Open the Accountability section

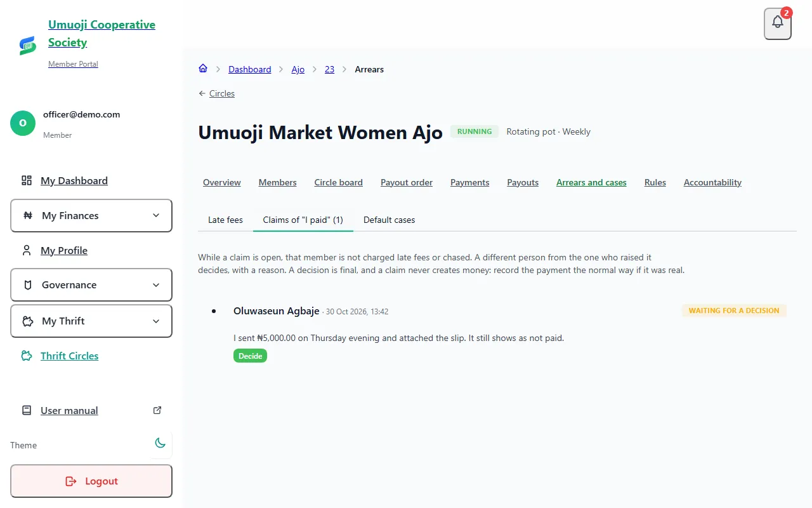(712, 182)
